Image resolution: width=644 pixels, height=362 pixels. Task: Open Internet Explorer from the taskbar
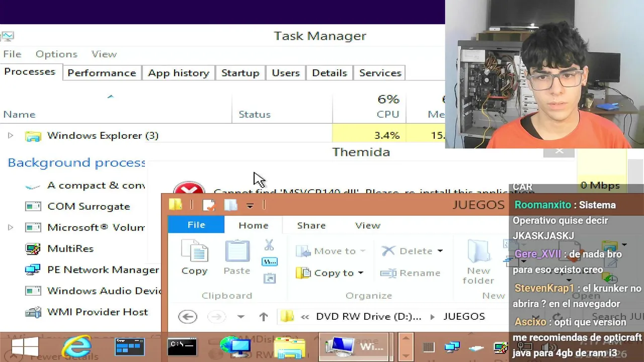tap(76, 347)
